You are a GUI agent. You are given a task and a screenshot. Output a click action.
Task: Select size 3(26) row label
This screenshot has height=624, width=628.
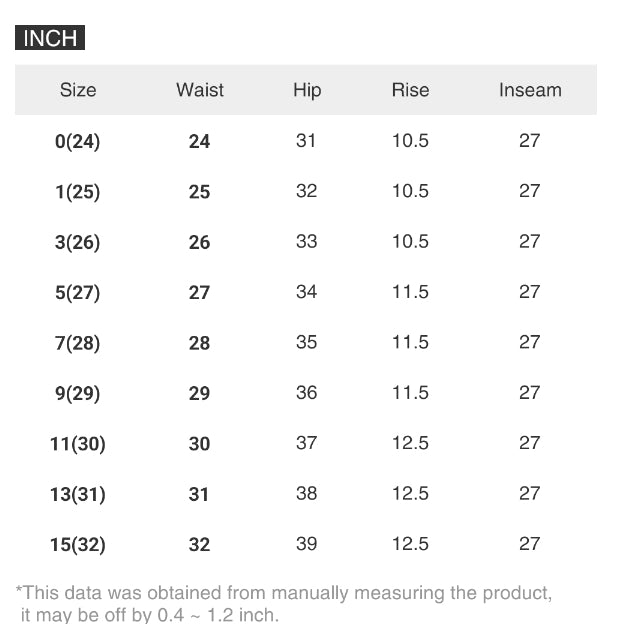point(78,243)
